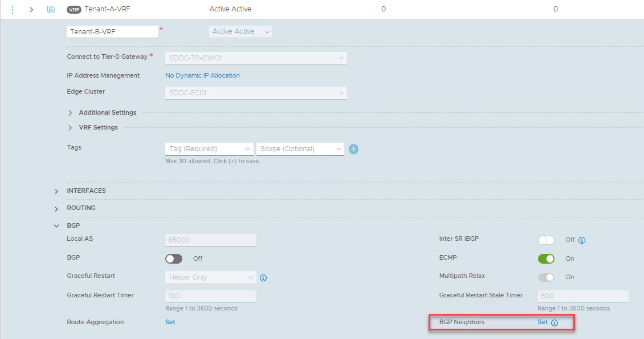644x339 pixels.
Task: Toggle the Multipath Relax switch
Action: click(x=546, y=277)
